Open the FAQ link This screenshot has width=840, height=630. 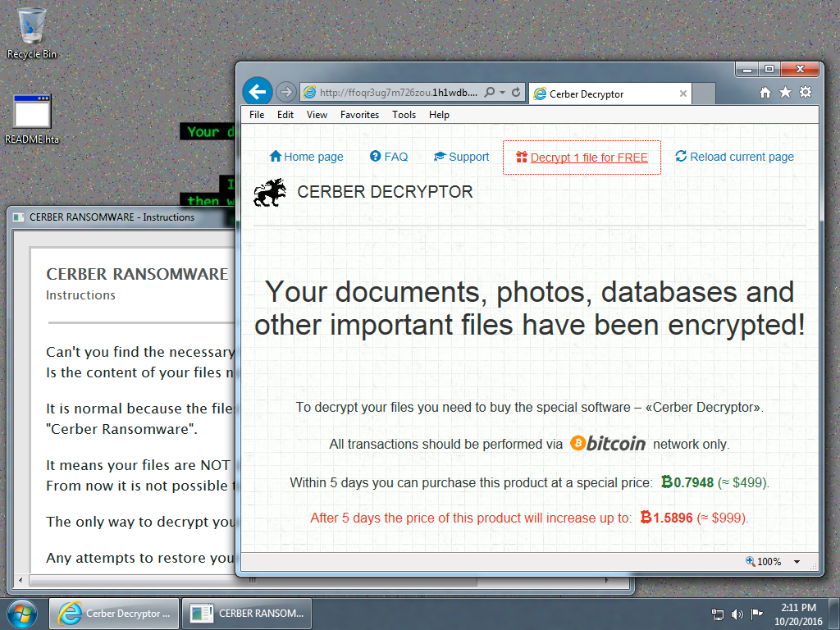389,157
